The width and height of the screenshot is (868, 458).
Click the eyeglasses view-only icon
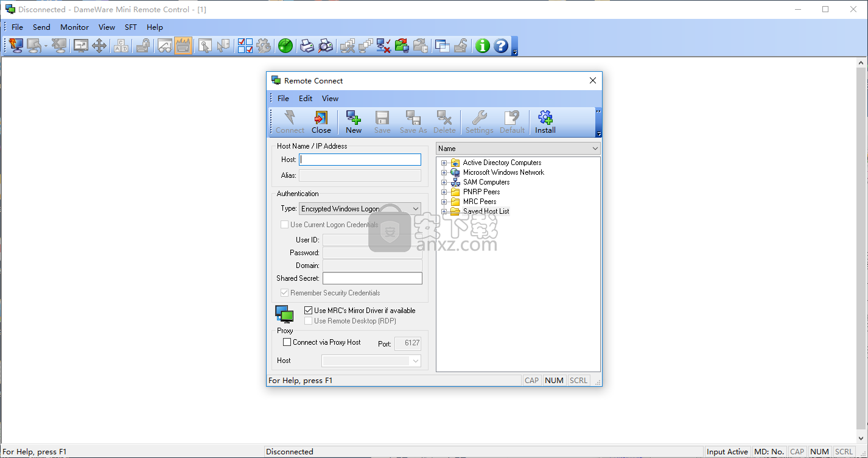[164, 46]
